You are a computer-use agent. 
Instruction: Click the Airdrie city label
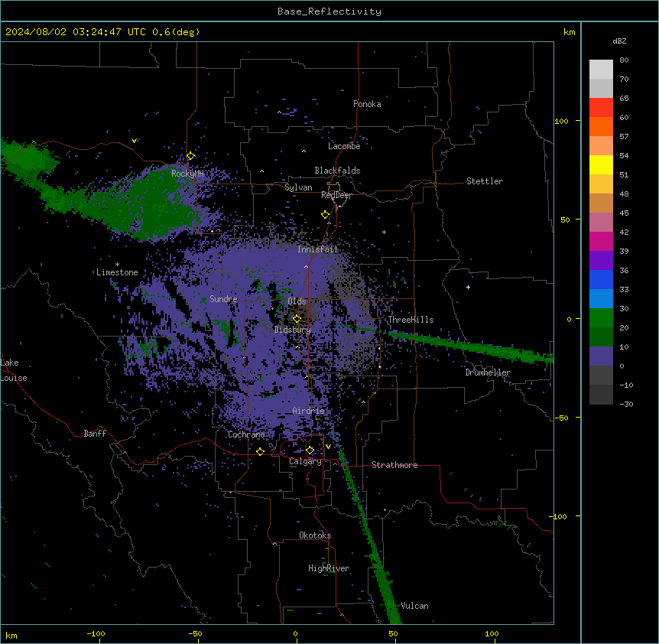(x=309, y=411)
